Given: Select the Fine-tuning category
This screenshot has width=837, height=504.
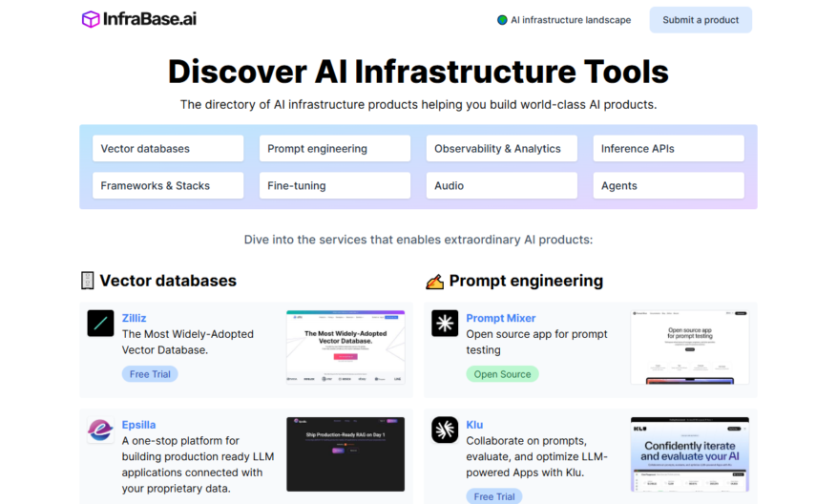Looking at the screenshot, I should [x=335, y=185].
